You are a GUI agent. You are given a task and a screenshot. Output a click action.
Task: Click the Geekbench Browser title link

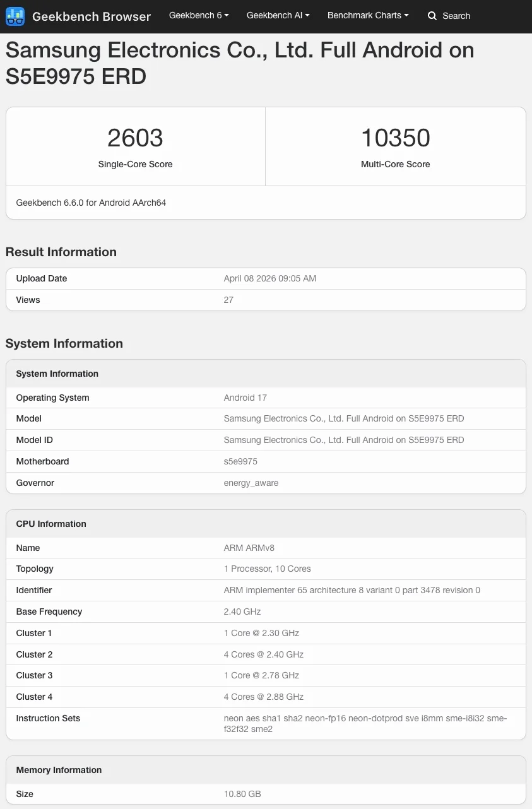coord(91,16)
